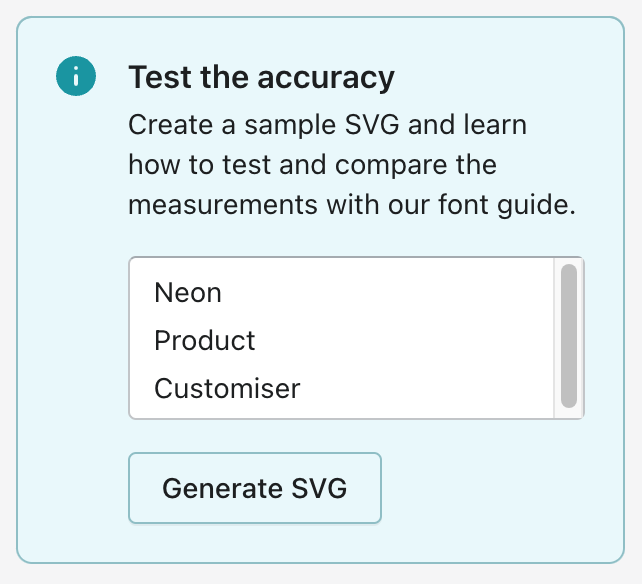Place cursor on the "Customiser" line
The width and height of the screenshot is (642, 584).
pos(227,388)
